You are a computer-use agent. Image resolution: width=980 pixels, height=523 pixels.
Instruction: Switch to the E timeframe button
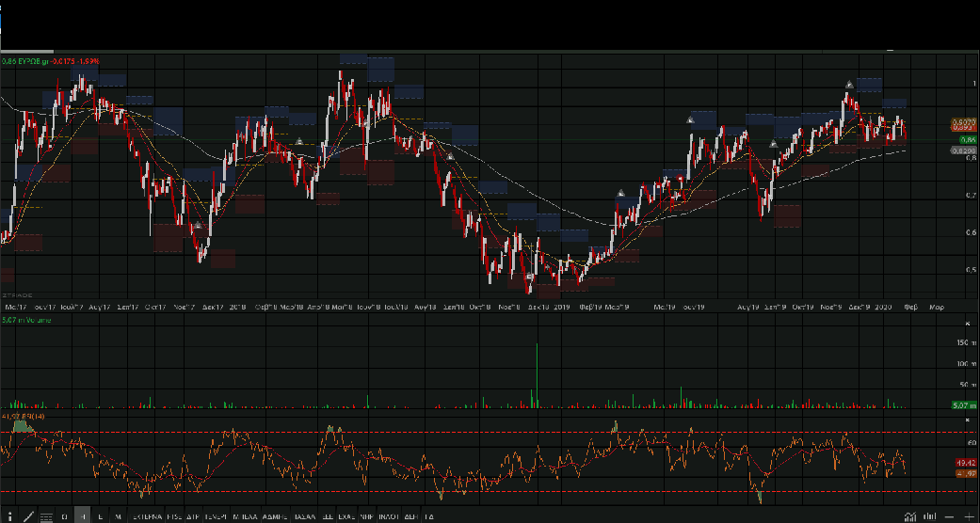101,516
